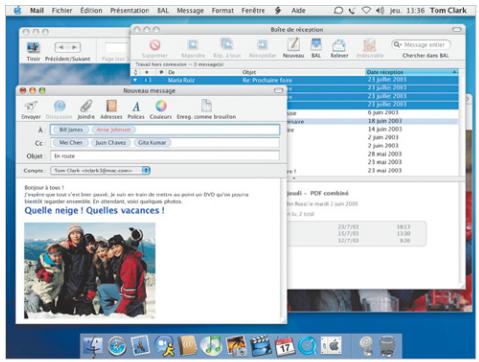Open the Format menu

coord(223,11)
